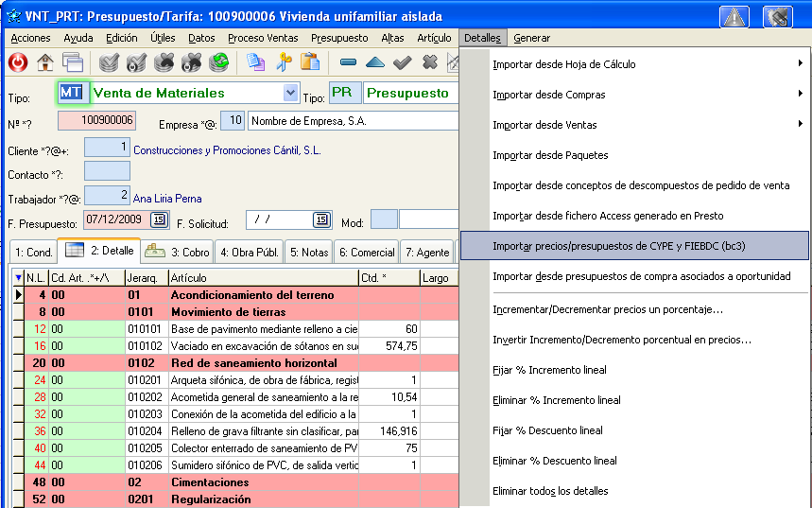Viewport: 812px width, 508px height.
Task: Switch to the 7: Agente tab
Action: pos(427,252)
